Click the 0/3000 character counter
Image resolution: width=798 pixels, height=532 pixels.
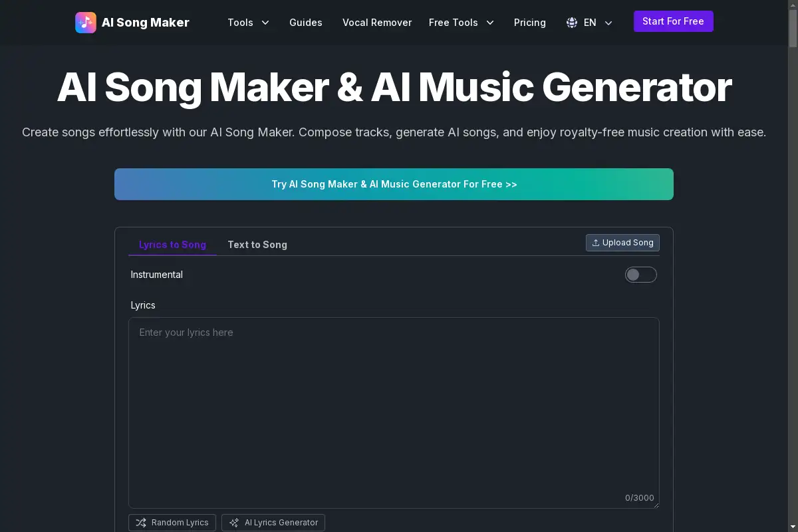(x=640, y=498)
